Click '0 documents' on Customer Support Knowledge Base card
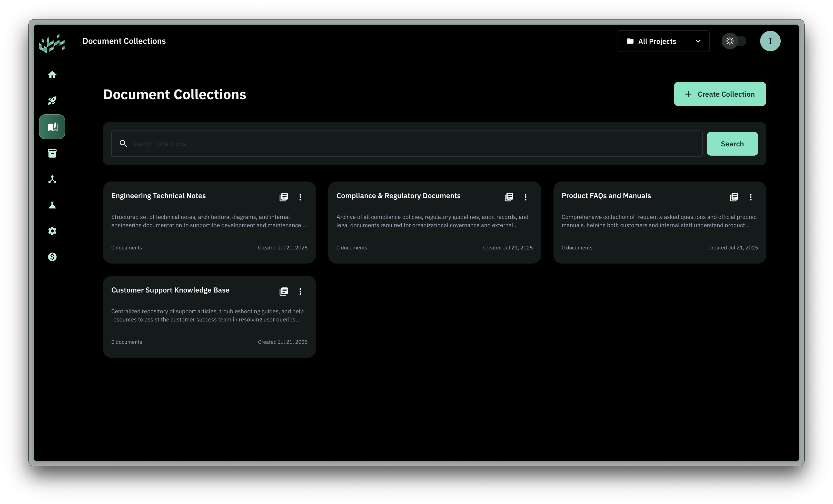This screenshot has height=504, width=833. coord(127,342)
